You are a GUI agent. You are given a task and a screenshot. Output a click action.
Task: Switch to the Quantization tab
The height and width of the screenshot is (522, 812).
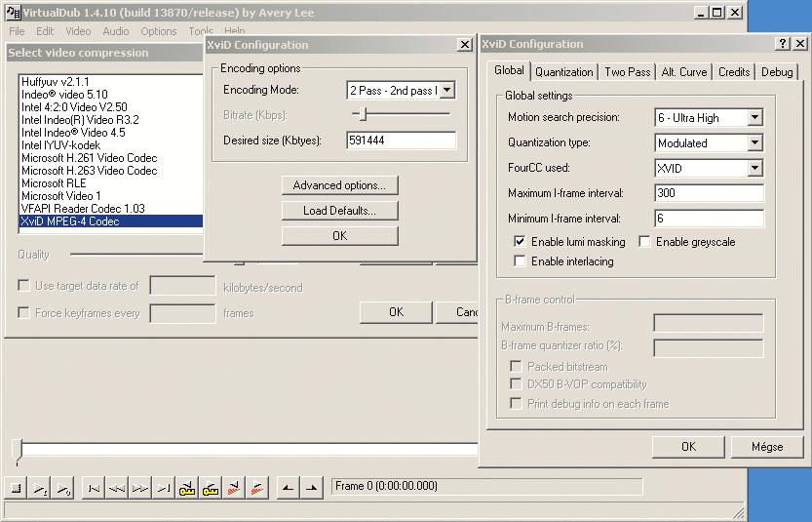[x=564, y=72]
